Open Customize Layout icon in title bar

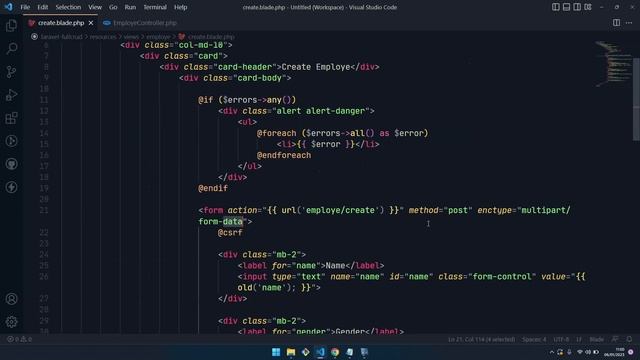588,7
